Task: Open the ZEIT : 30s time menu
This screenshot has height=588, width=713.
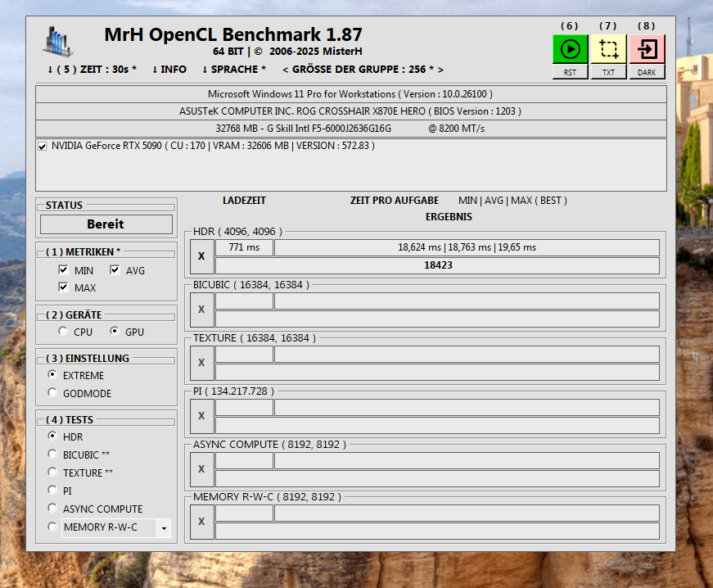Action: click(x=92, y=70)
